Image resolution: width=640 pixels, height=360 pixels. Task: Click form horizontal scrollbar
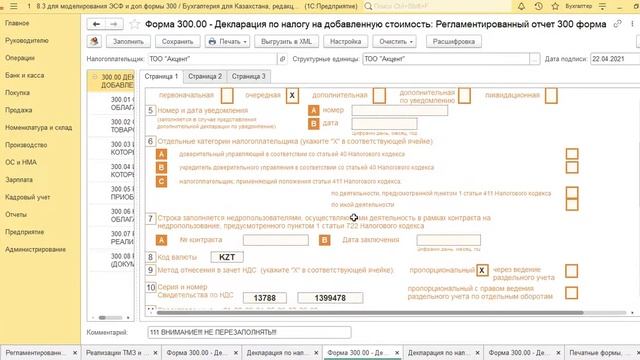click(x=370, y=313)
